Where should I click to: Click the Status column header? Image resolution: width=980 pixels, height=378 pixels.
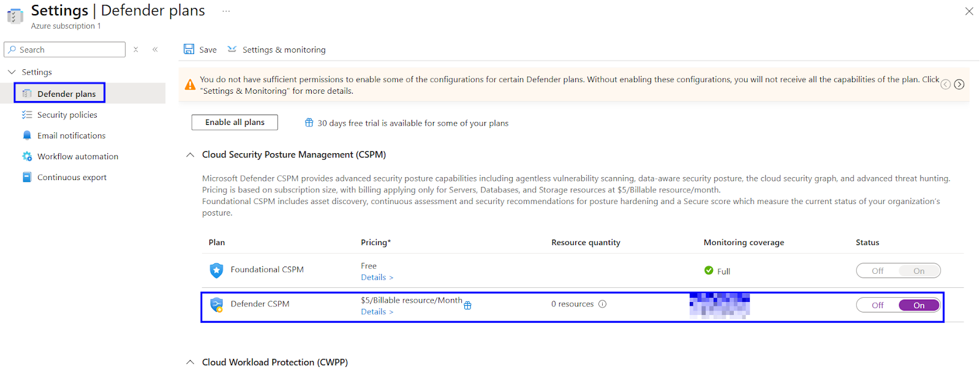point(867,243)
